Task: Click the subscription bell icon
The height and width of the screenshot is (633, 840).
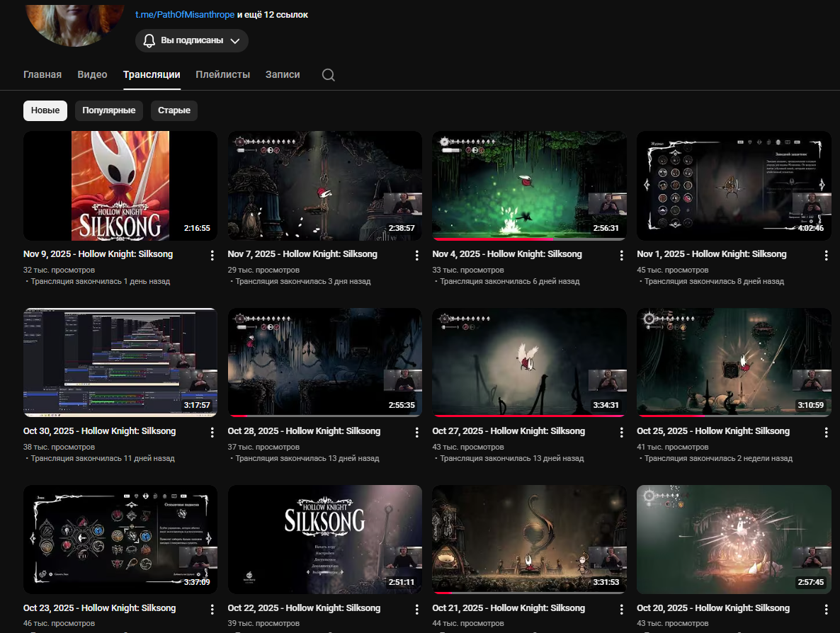Action: (149, 40)
